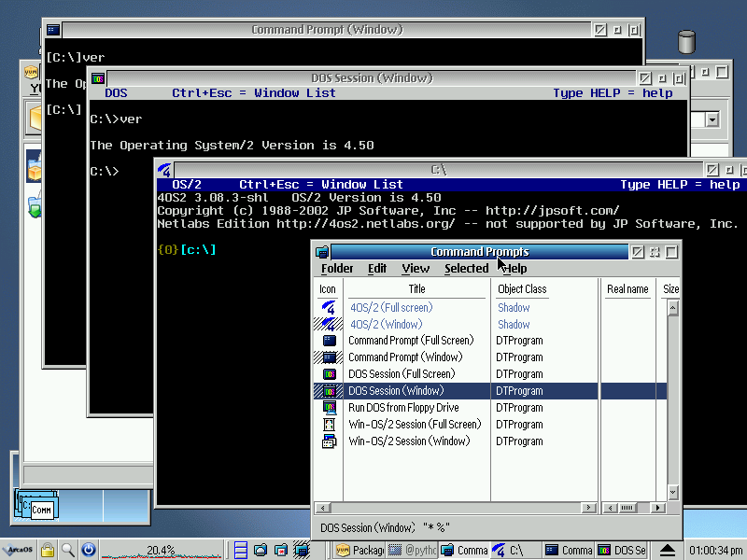This screenshot has height=560, width=747.
Task: Switch to Package Manager taskbar button
Action: coord(360,551)
